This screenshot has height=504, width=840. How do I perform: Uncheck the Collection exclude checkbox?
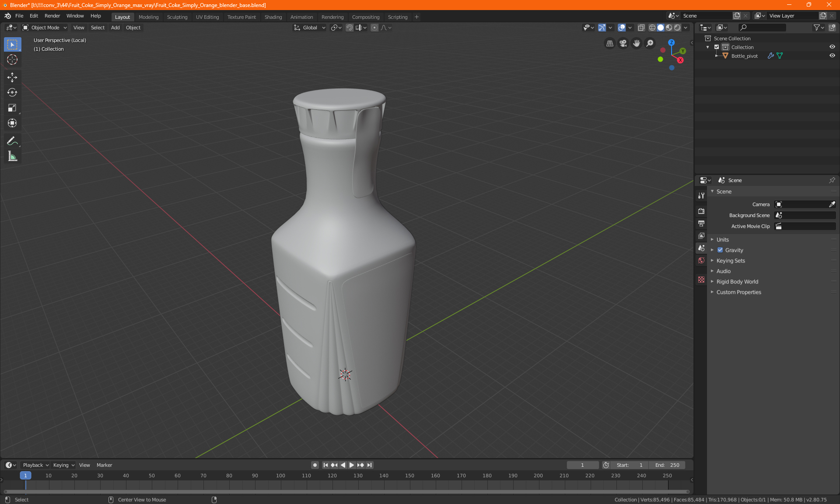(717, 47)
